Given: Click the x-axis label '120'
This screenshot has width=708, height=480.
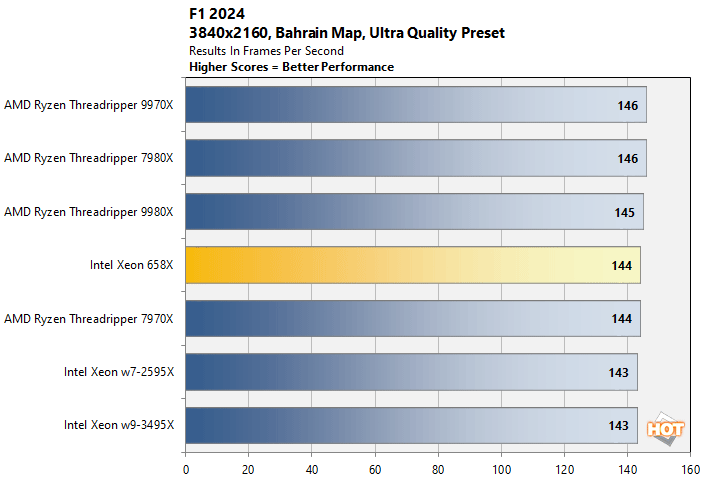Looking at the screenshot, I should (564, 470).
